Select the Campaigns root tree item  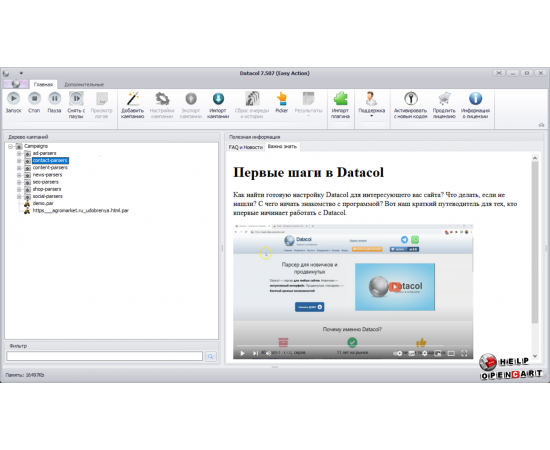(x=36, y=146)
